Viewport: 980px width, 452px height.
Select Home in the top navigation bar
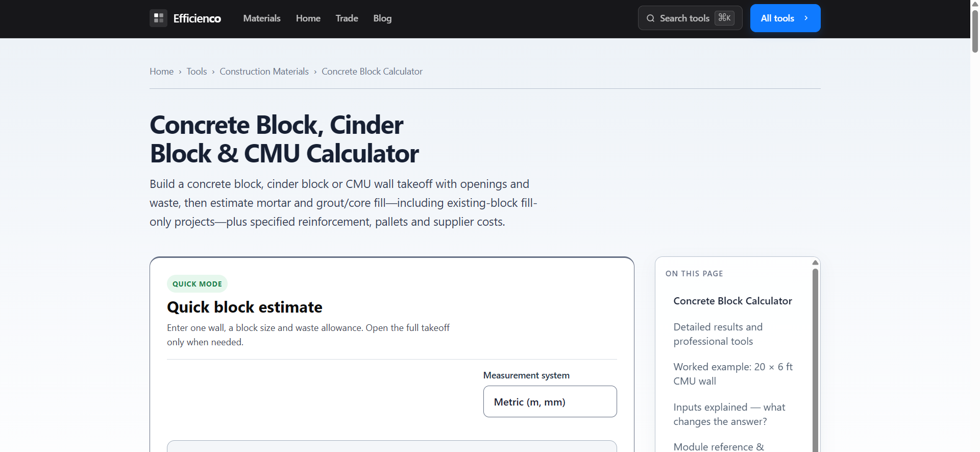click(308, 18)
